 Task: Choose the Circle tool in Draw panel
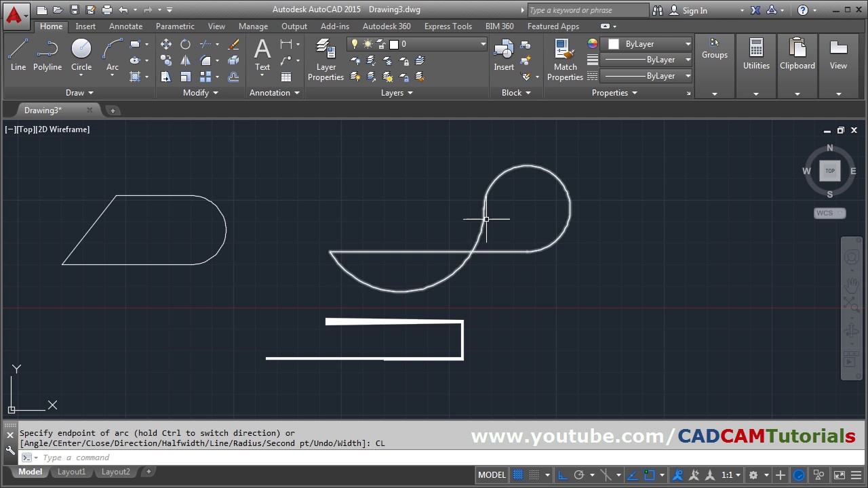[x=81, y=54]
